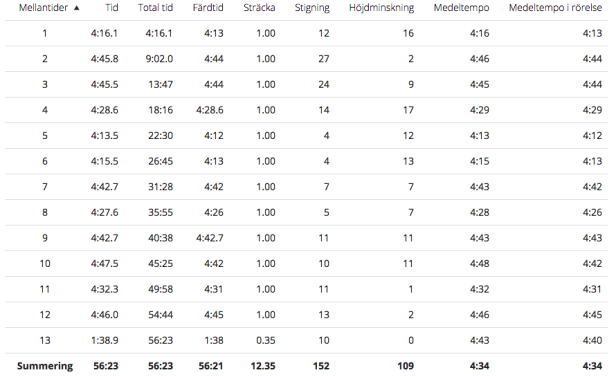Select the Summering row label
Image resolution: width=616 pixels, height=377 pixels.
pyautogui.click(x=45, y=366)
